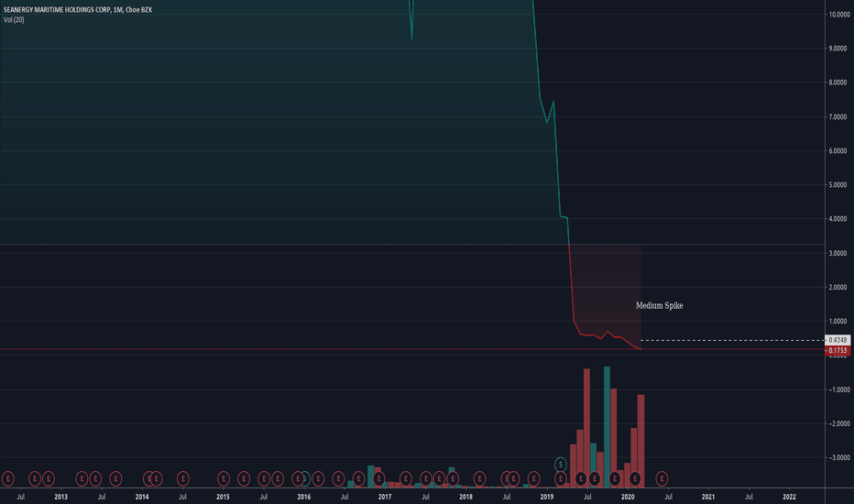Click the 2013 label on time axis
This screenshot has width=854, height=504.
pyautogui.click(x=61, y=497)
